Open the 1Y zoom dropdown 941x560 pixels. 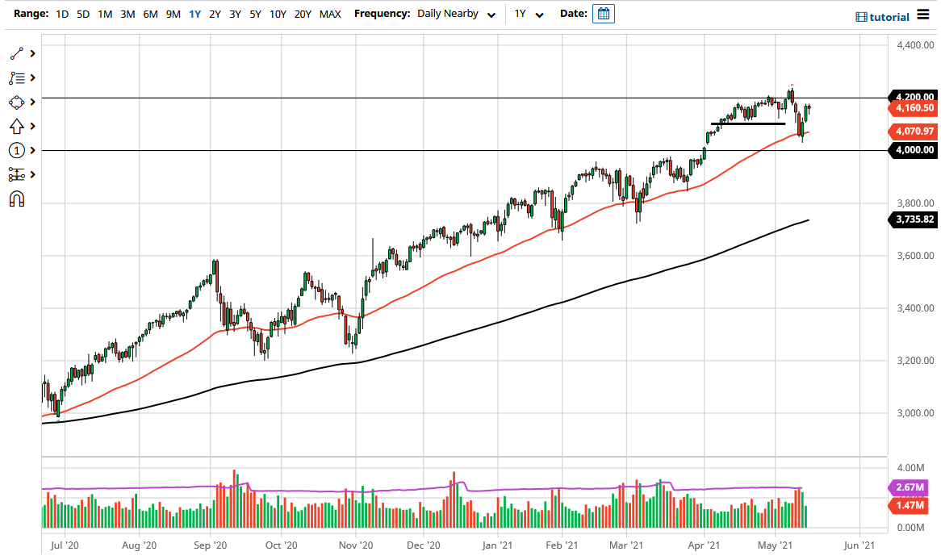pos(529,14)
